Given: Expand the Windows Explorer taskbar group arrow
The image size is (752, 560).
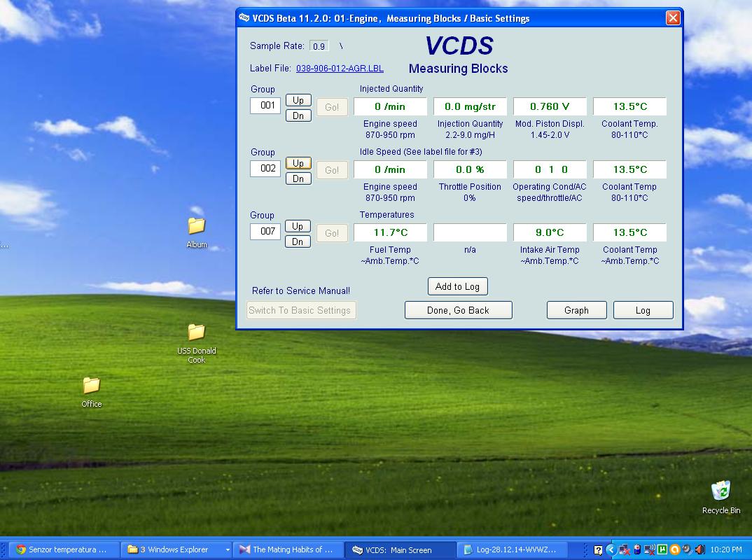Looking at the screenshot, I should click(x=228, y=550).
